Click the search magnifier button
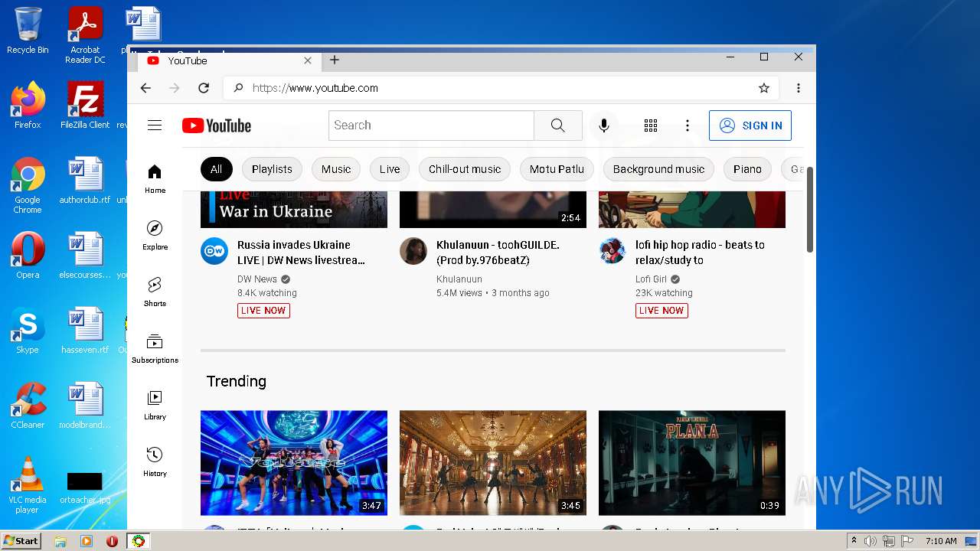 (x=558, y=126)
